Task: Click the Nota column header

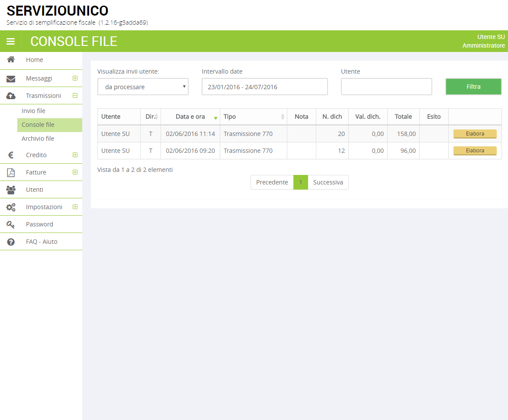Action: click(302, 116)
